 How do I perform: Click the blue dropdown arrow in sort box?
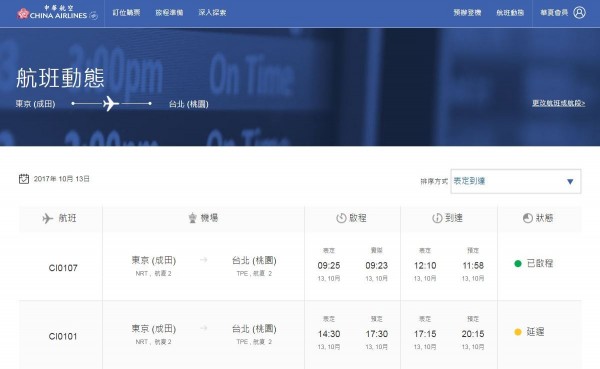570,181
